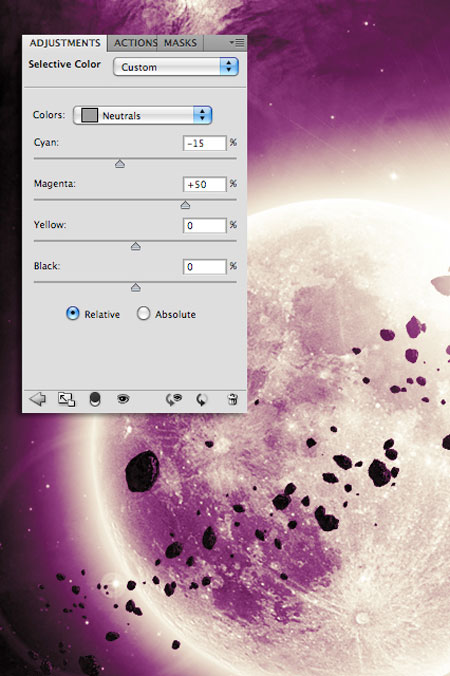Switch to the Masks tab
This screenshot has height=676, width=450.
click(x=180, y=43)
